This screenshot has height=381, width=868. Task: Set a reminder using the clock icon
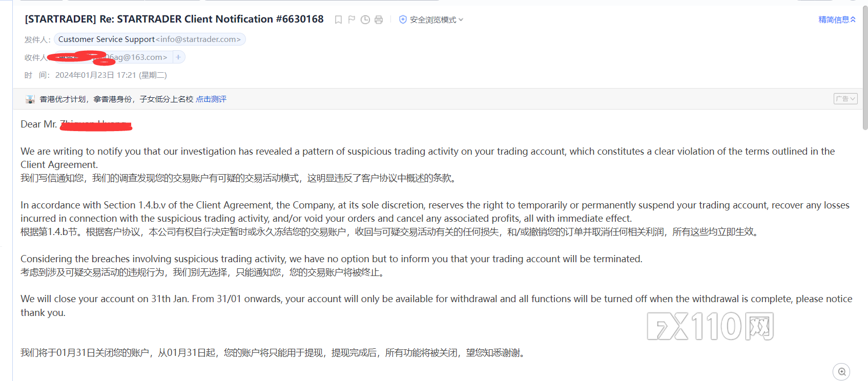point(365,19)
